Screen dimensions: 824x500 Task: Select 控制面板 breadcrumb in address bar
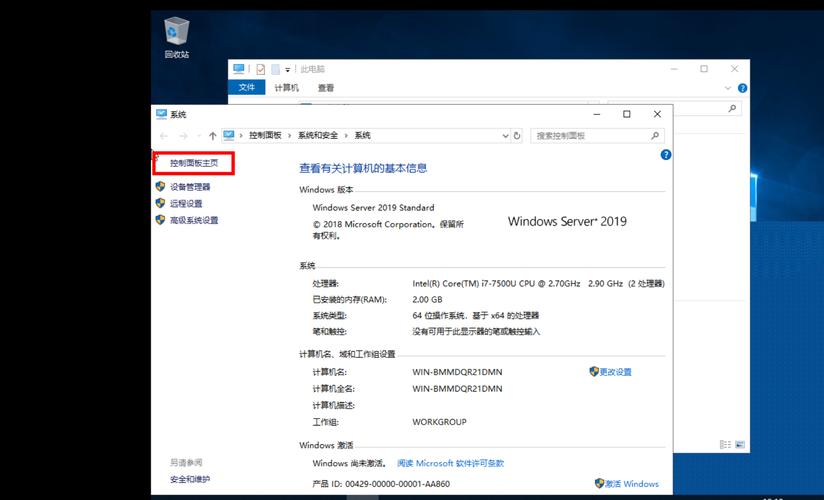[x=265, y=136]
